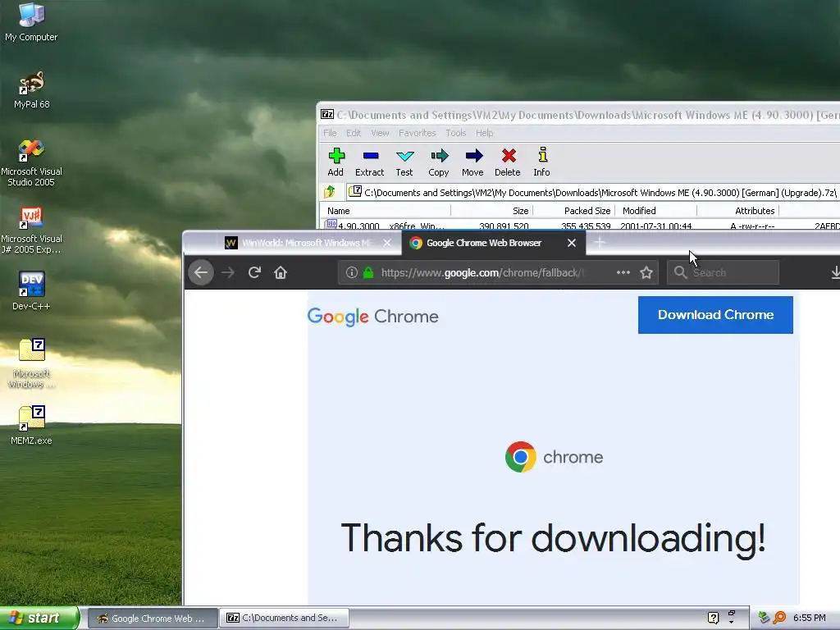Click Copy in 7-Zip toolbar
This screenshot has height=630, width=840.
pos(439,162)
